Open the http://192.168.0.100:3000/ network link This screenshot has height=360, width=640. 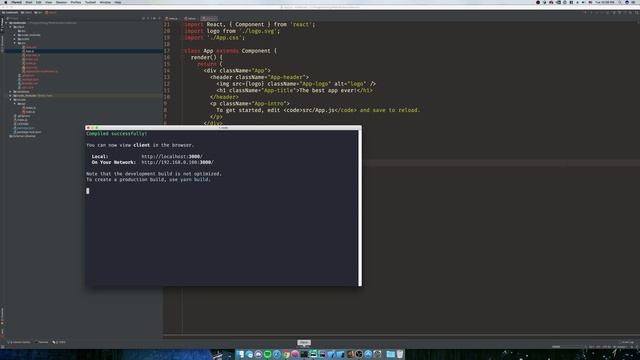(x=178, y=162)
